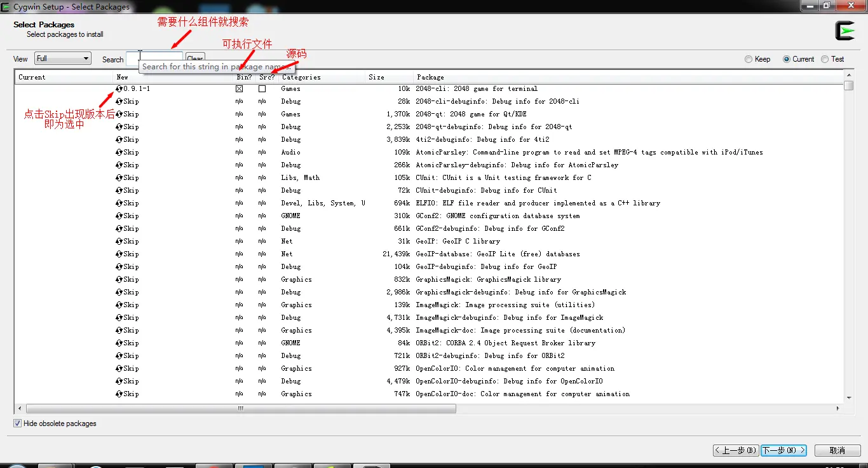Click the cycle icon beside version 0.9.1-1

[119, 88]
